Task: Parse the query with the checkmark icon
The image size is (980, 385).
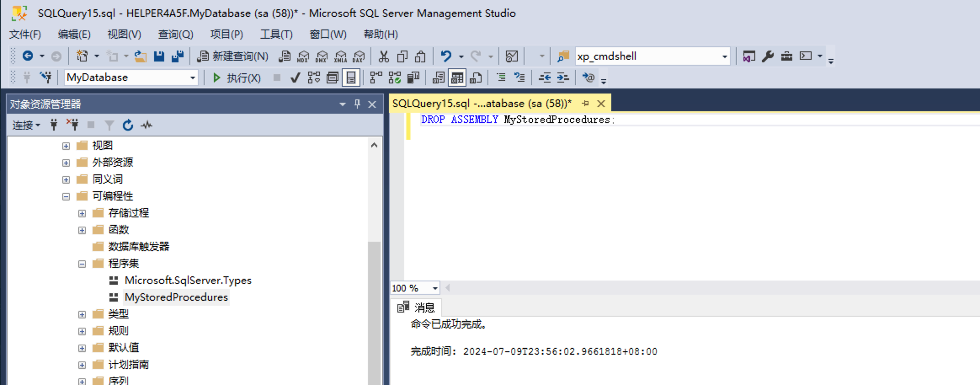Action: pyautogui.click(x=295, y=78)
